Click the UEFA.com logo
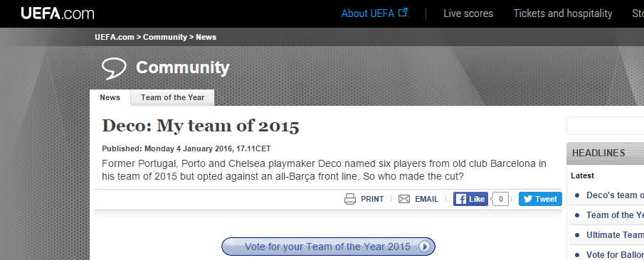Viewport: 644px width, 260px height. (x=58, y=13)
